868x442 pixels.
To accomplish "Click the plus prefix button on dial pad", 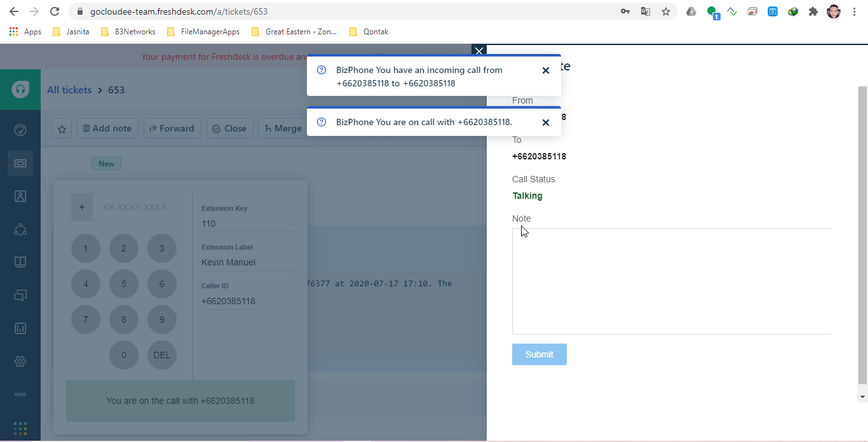I will click(x=82, y=207).
